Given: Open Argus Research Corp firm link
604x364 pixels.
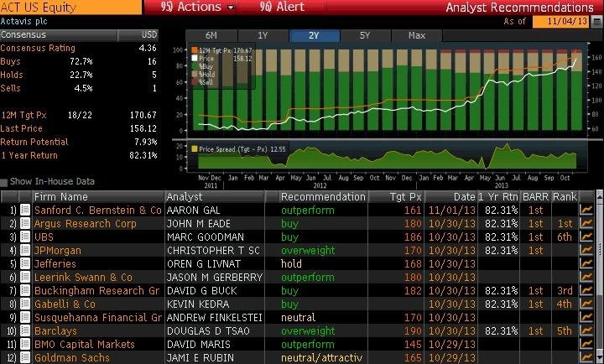Looking at the screenshot, I should point(85,224).
